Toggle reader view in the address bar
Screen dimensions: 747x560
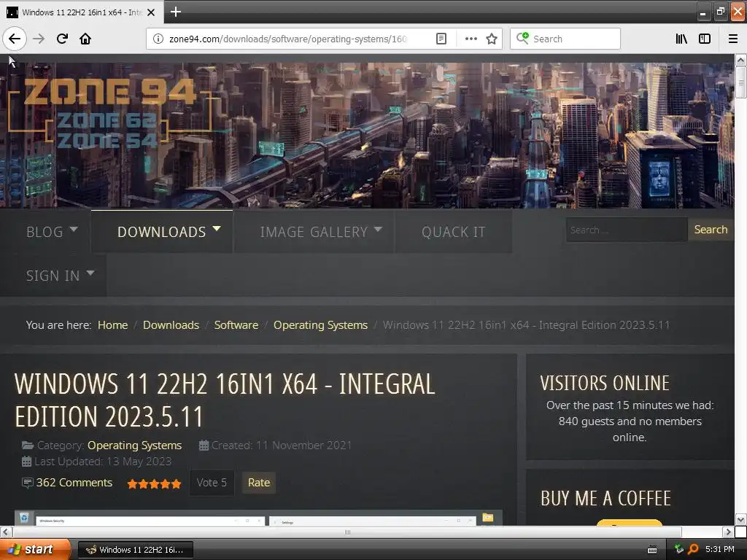coord(441,39)
